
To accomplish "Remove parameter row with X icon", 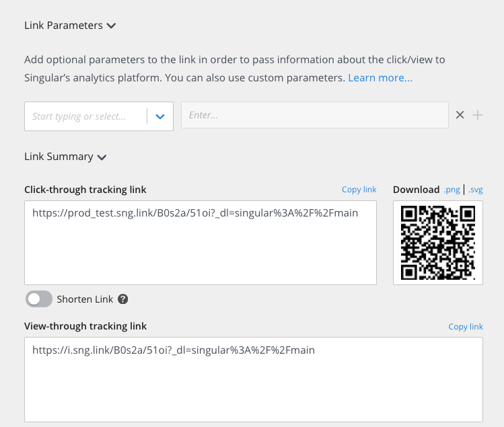I will [x=460, y=115].
